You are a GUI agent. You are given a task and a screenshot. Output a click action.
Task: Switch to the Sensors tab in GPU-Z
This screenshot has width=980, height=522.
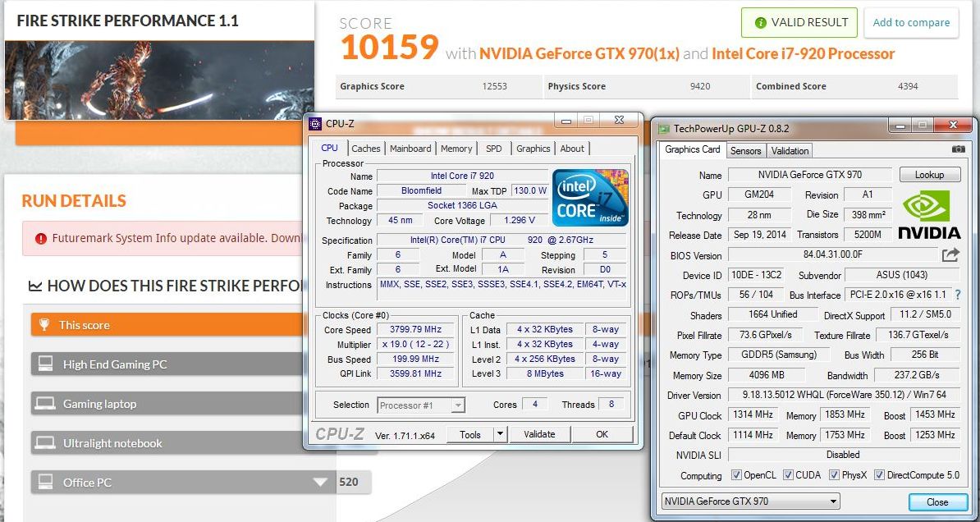point(745,151)
